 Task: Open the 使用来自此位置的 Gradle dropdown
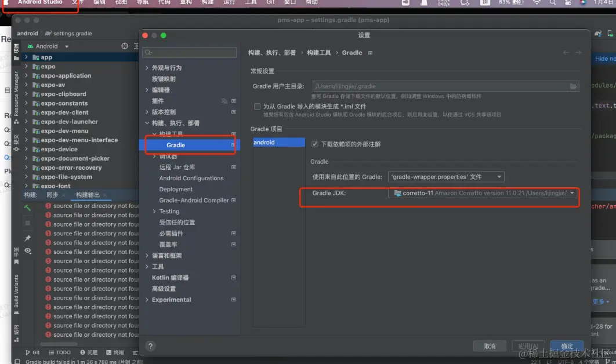pos(446,177)
